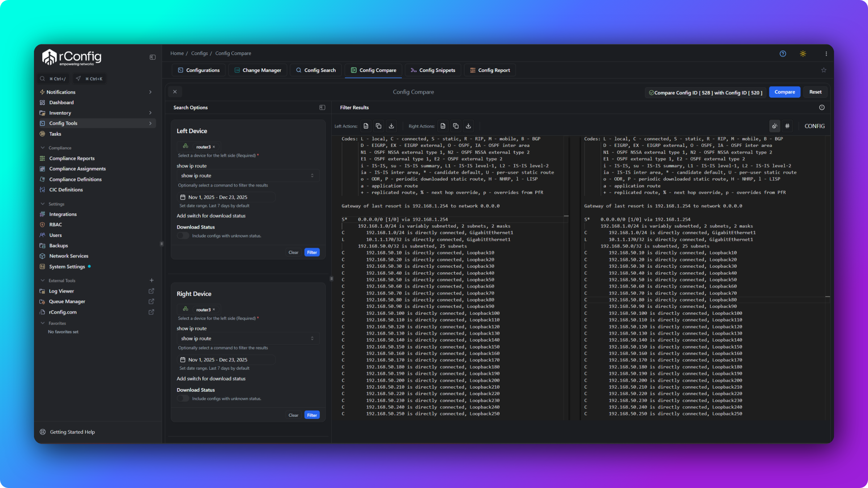
Task: Open System Settings page
Action: [x=67, y=267]
